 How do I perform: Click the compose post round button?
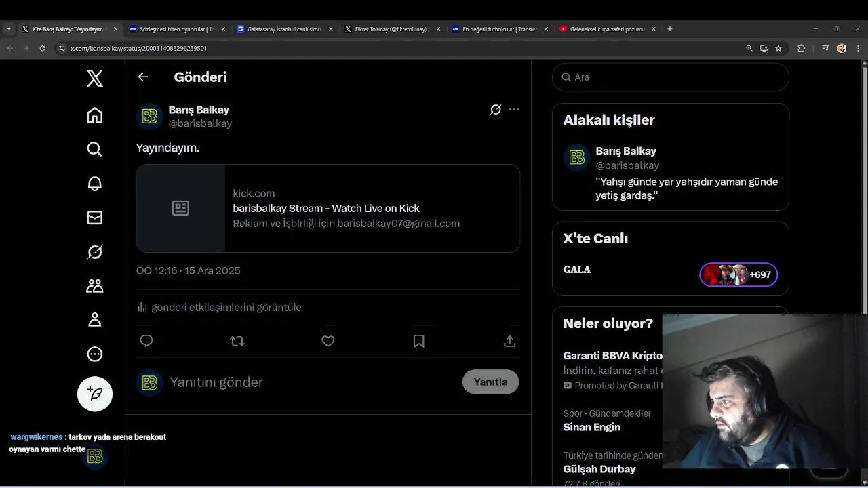tap(95, 394)
